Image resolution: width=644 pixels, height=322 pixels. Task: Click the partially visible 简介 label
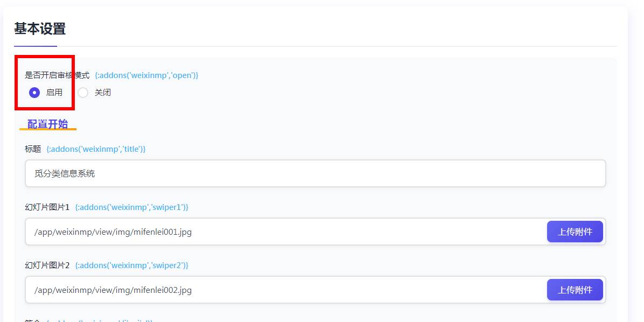[x=33, y=320]
